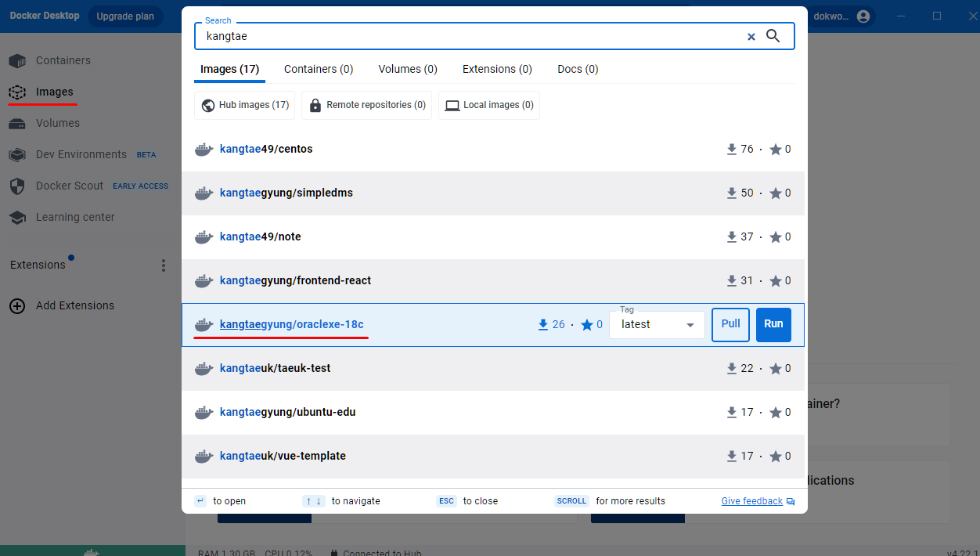The image size is (980, 556).
Task: Click the download count icon for oraclexe-18c
Action: point(543,324)
